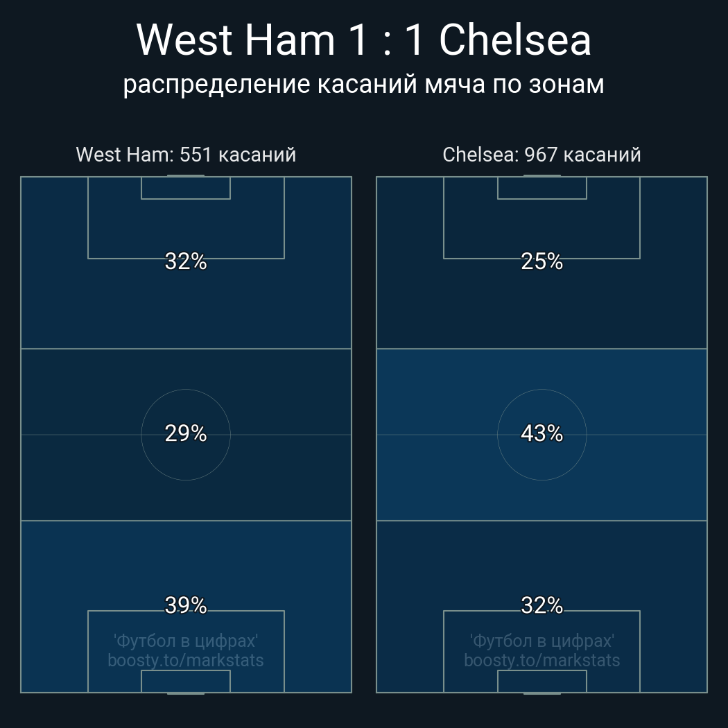Screen dimensions: 728x728
Task: Click the top goal area of West Ham pitch
Action: point(186,188)
